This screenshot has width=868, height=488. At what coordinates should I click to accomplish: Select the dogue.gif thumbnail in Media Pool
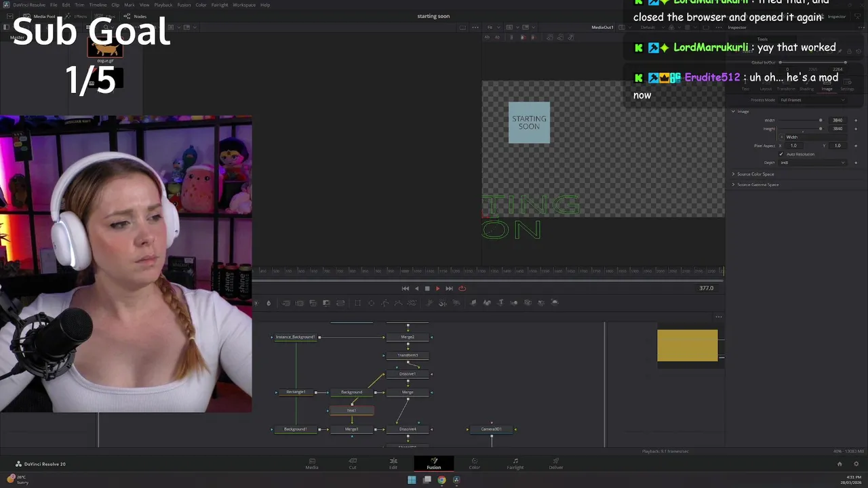[105, 49]
